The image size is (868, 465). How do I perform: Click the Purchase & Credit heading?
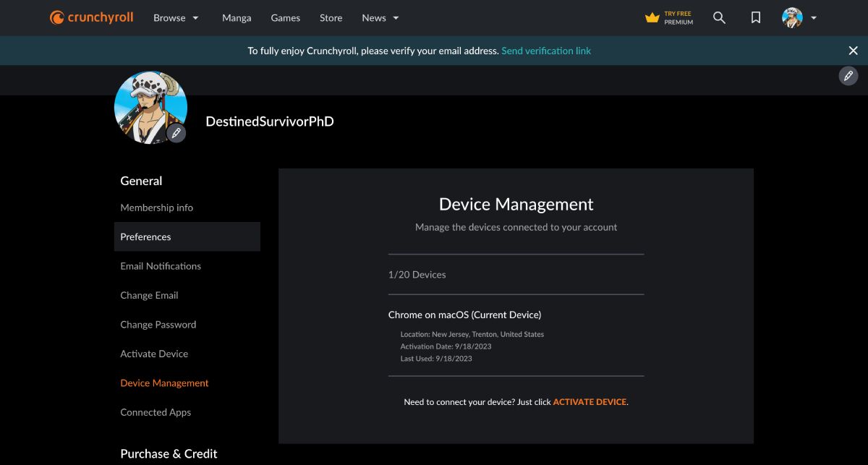click(x=169, y=453)
